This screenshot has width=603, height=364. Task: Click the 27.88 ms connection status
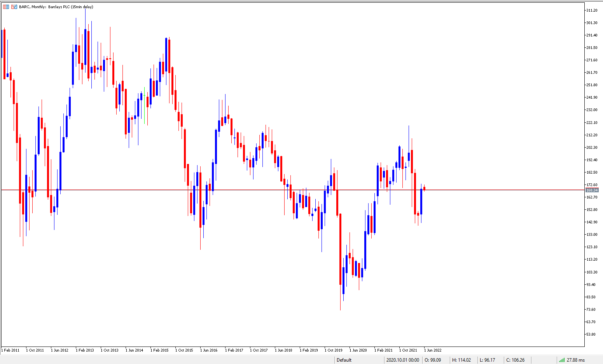[575, 360]
